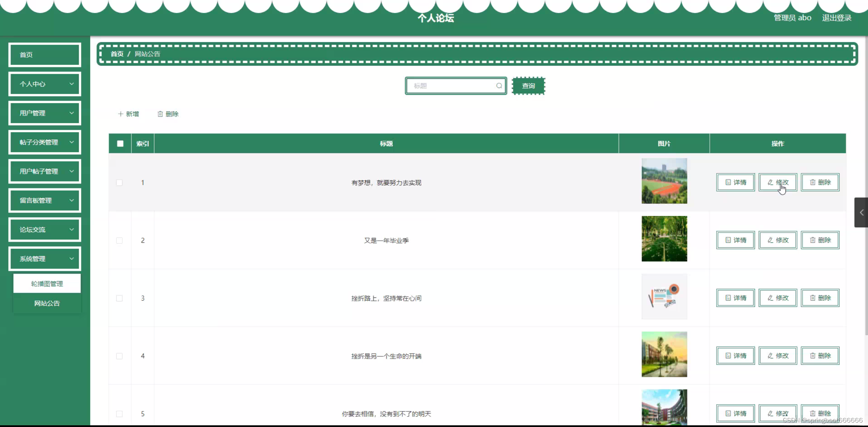Viewport: 868px width, 427px height.
Task: Click the 查询 search button
Action: coord(528,86)
